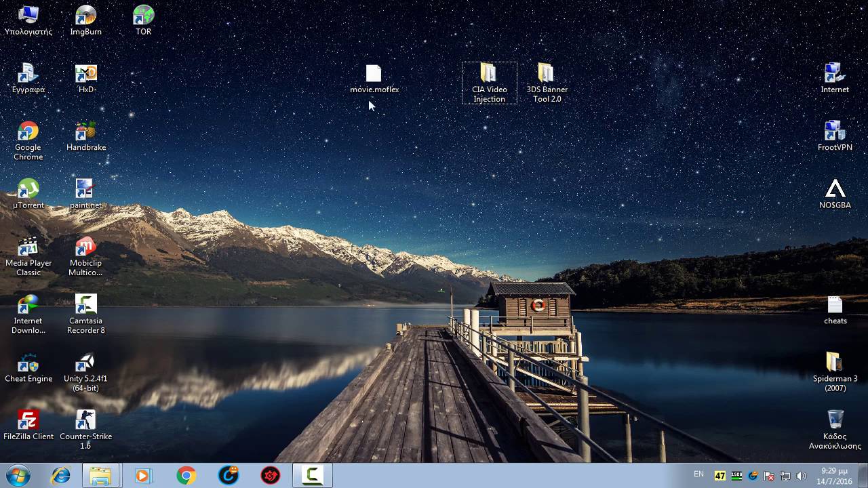Select the CIA Video Injection folder
The image size is (868, 488).
pos(490,83)
